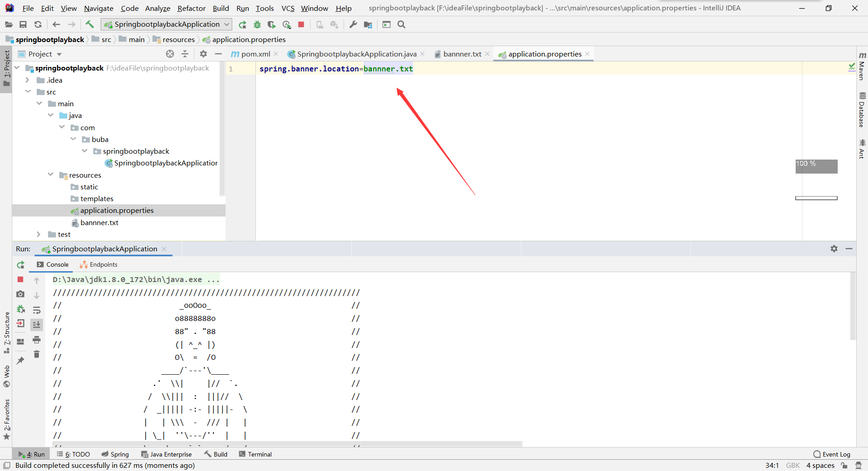Toggle the Favorites side panel
This screenshot has width=868, height=471.
click(6, 419)
